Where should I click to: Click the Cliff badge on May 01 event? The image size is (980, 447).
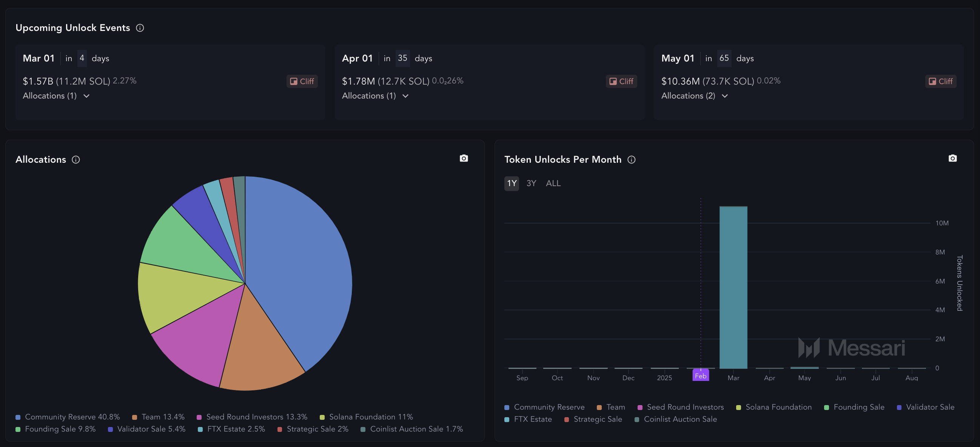(940, 81)
